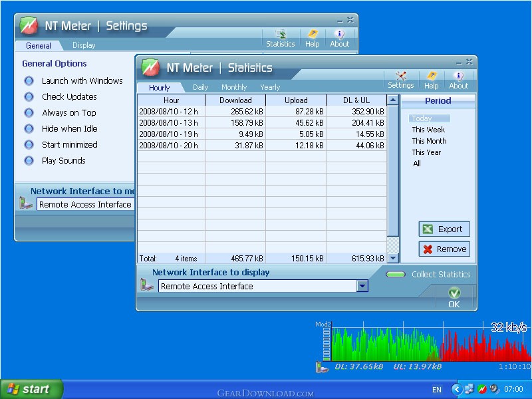532x399 pixels.
Task: Sort by DL & UL column header
Action: tap(356, 100)
